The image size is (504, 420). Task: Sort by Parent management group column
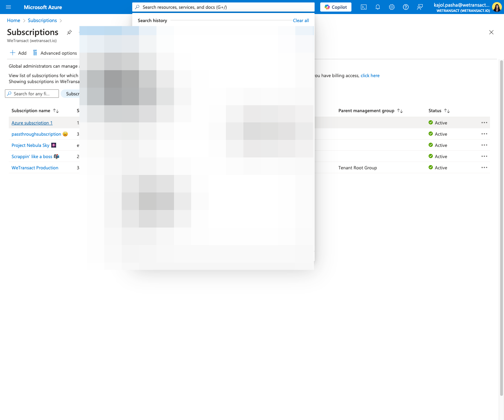point(370,111)
